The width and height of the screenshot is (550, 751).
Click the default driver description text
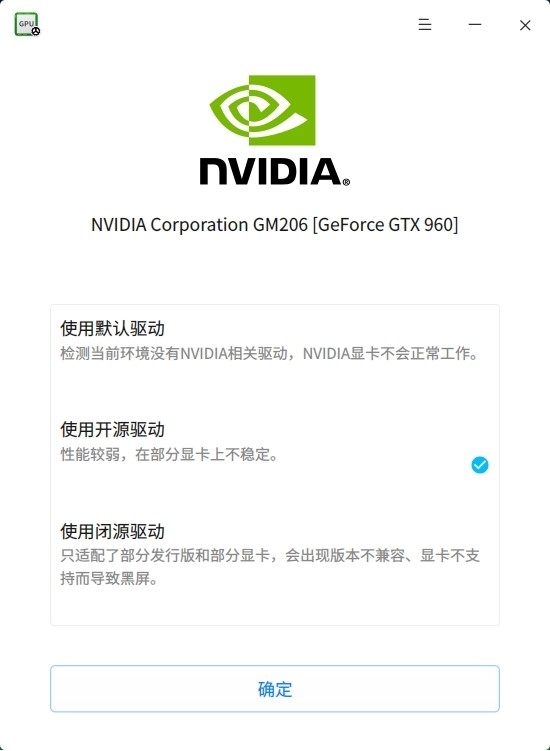click(x=269, y=354)
